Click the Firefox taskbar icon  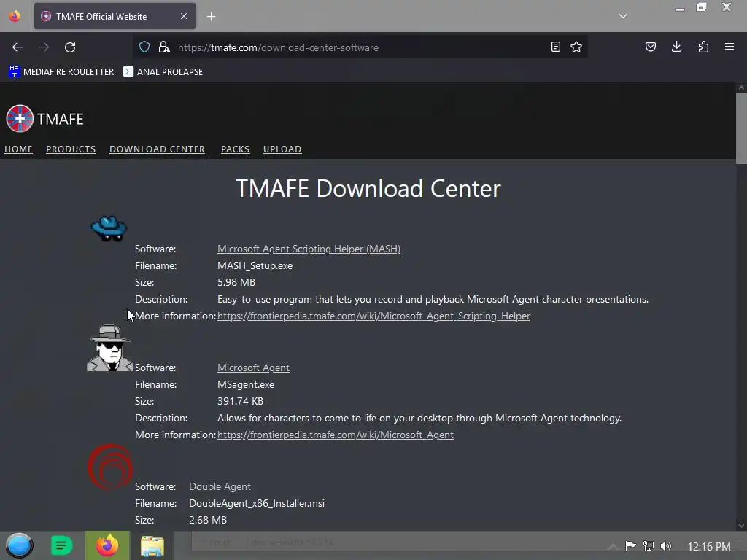click(x=107, y=545)
